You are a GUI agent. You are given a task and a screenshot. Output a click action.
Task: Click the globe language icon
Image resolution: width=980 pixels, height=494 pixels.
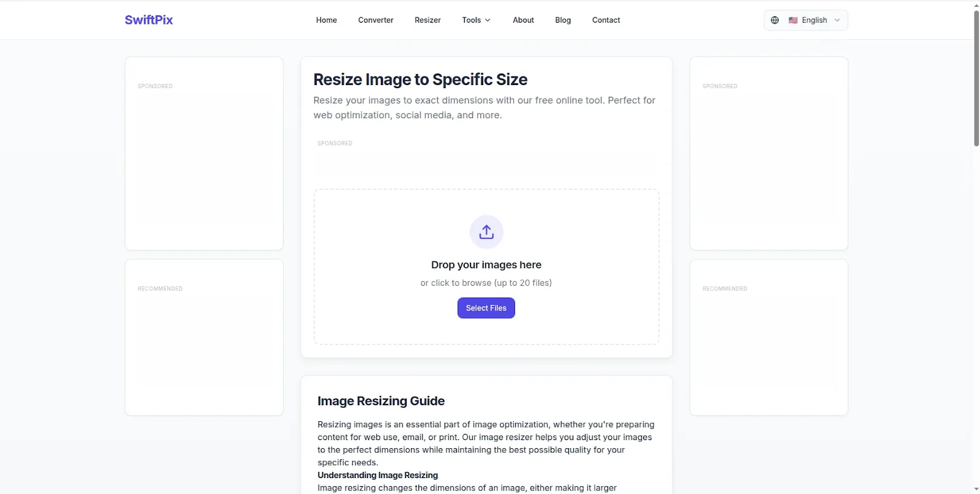click(x=775, y=20)
